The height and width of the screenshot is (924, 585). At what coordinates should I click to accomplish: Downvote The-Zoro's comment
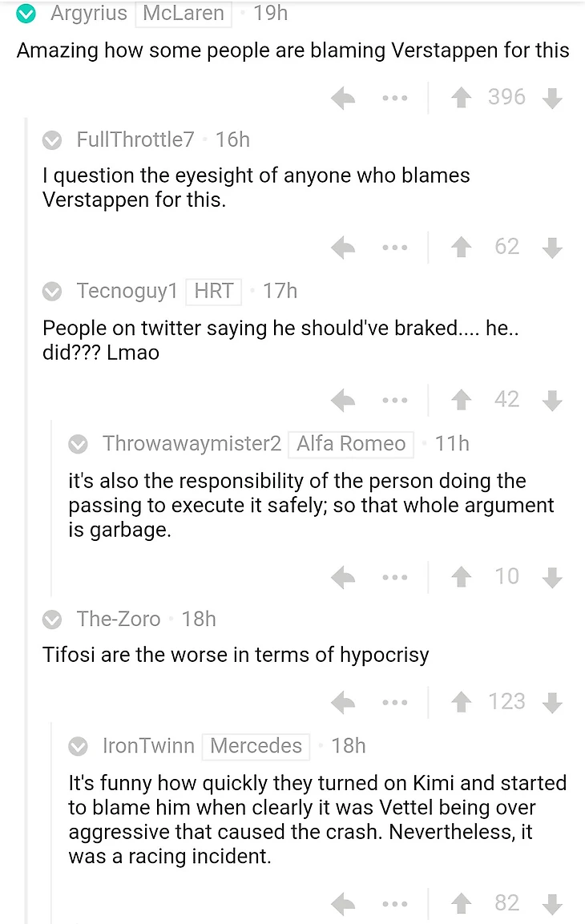[x=552, y=703]
